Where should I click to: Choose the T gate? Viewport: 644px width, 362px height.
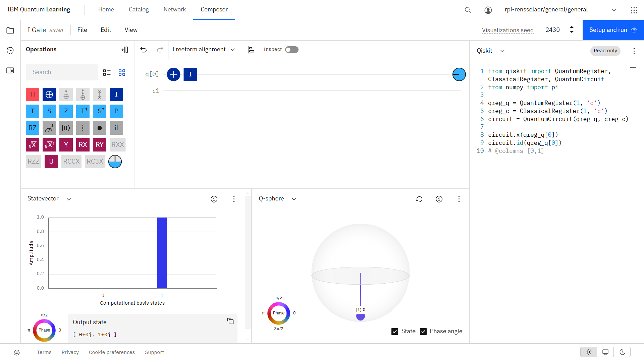33,111
